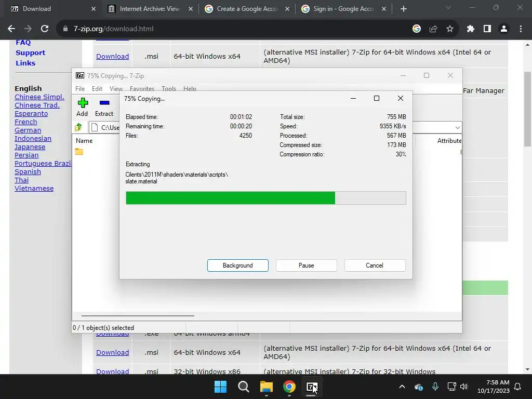Open the Edit menu in 7-Zip
Viewport: 532px width, 399px height.
point(97,88)
